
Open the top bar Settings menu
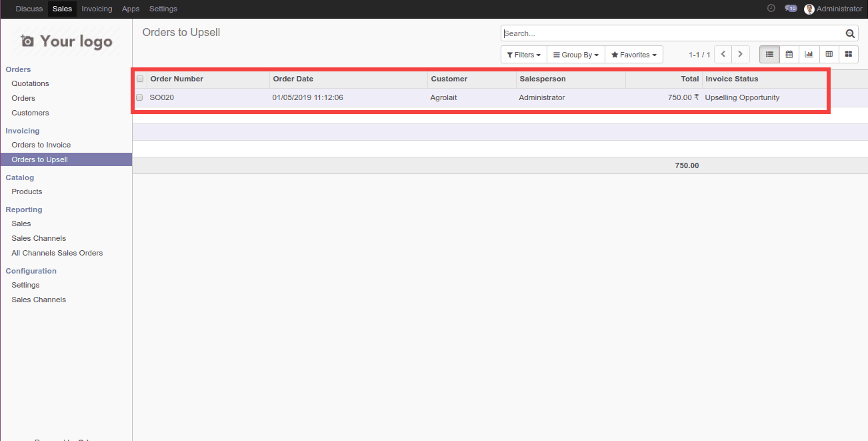[x=163, y=9]
